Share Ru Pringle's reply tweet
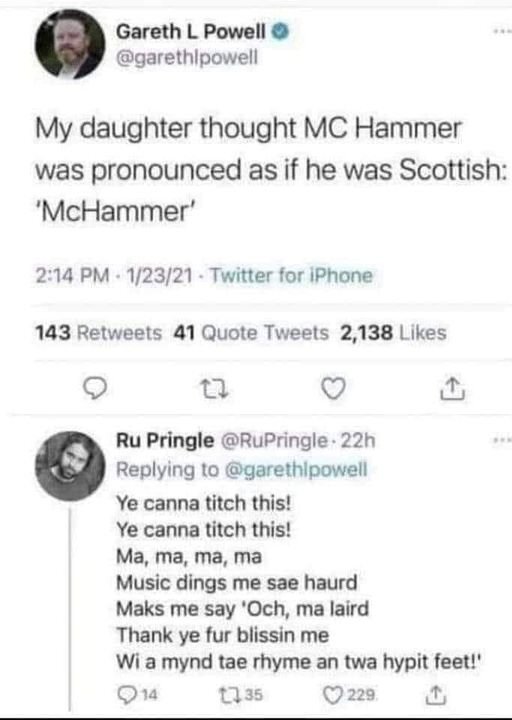This screenshot has width=512, height=720. click(x=436, y=695)
